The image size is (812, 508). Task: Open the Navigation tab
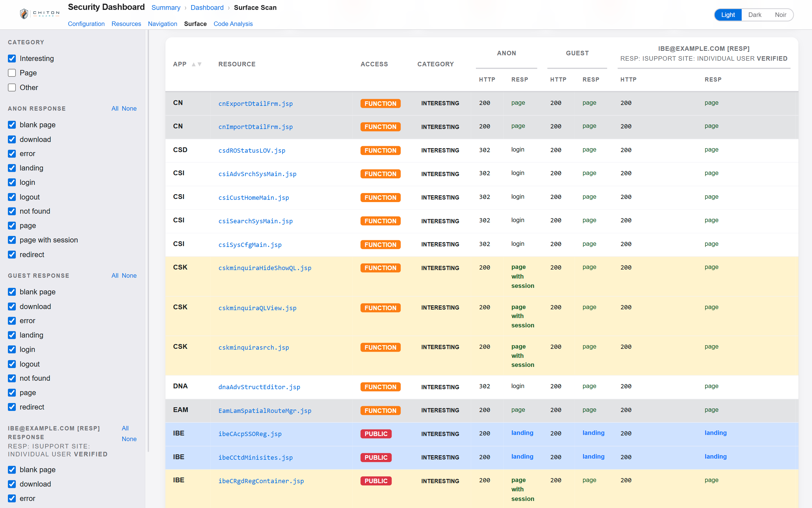coord(162,24)
